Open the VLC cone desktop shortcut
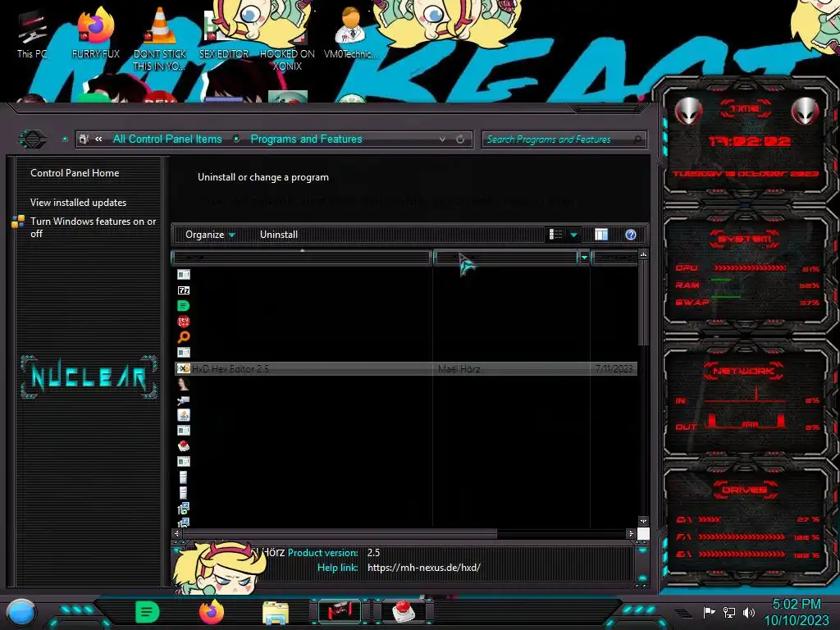 (x=160, y=39)
